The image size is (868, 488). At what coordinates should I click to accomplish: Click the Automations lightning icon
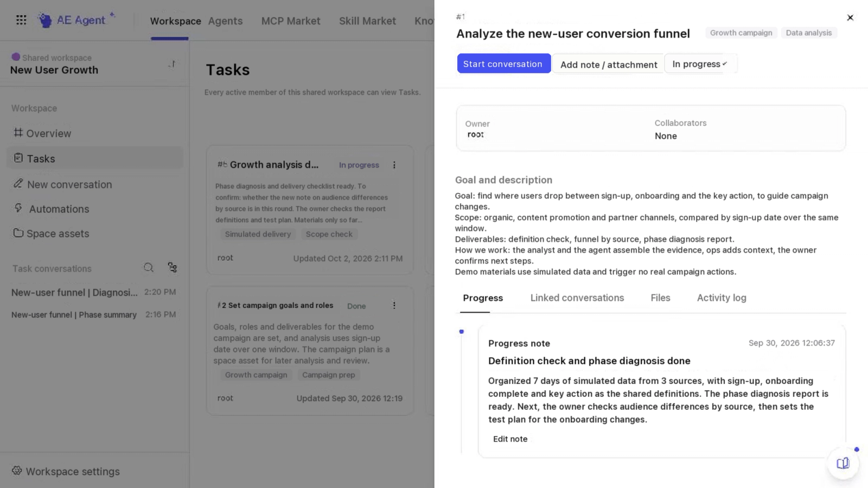click(18, 208)
